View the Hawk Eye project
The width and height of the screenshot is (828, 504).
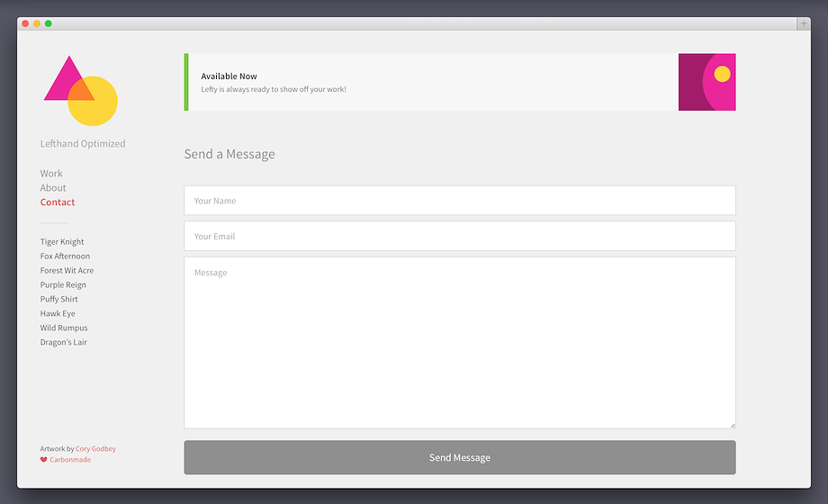(x=58, y=314)
